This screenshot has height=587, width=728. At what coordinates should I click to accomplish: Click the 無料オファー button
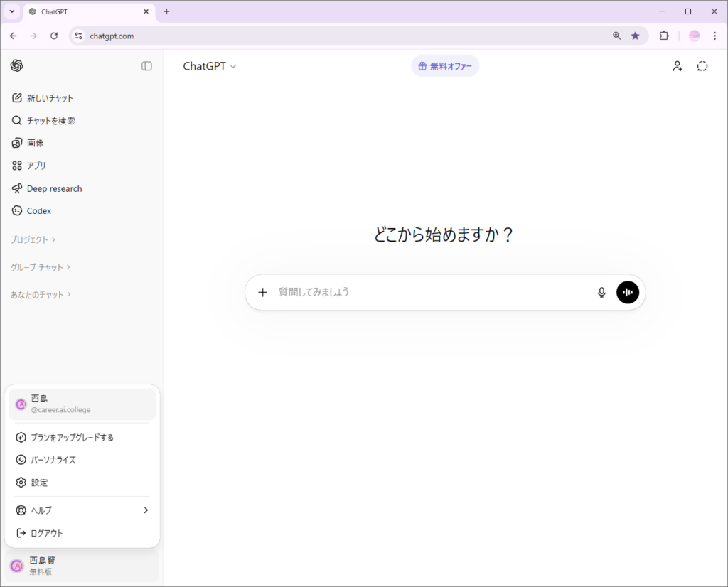point(445,66)
